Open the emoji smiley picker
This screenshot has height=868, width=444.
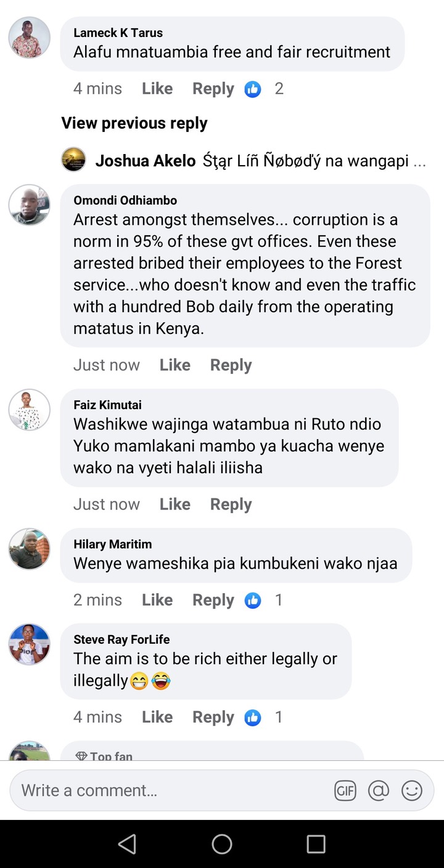pyautogui.click(x=412, y=790)
